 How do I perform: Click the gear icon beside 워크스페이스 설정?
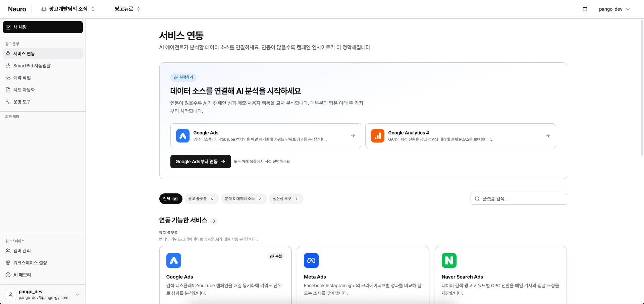click(8, 263)
